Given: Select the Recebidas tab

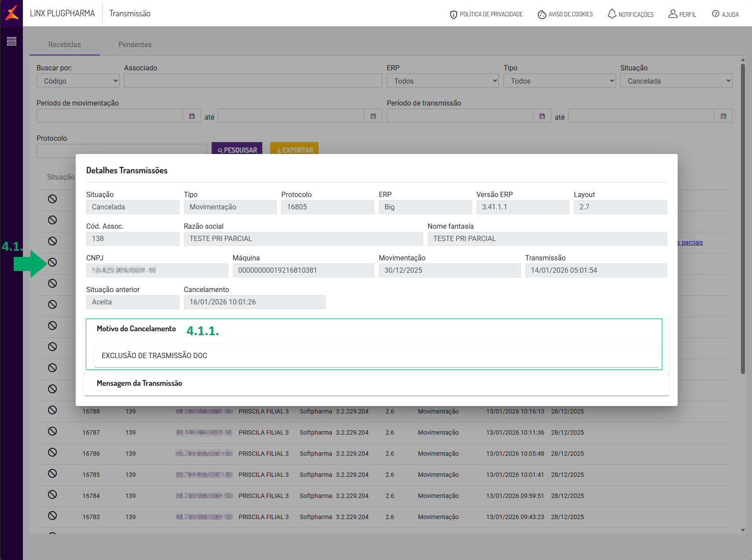Looking at the screenshot, I should [x=65, y=45].
